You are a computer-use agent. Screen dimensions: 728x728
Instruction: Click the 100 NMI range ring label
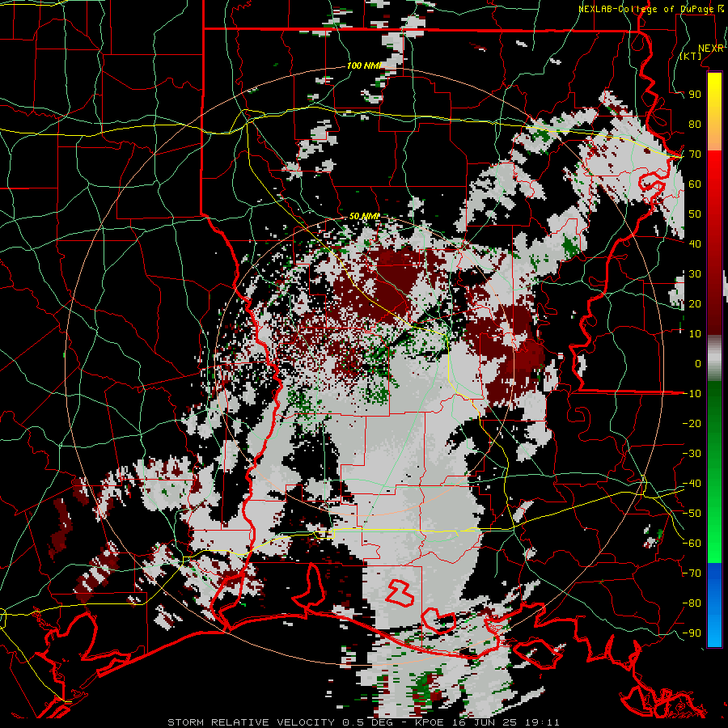[363, 66]
